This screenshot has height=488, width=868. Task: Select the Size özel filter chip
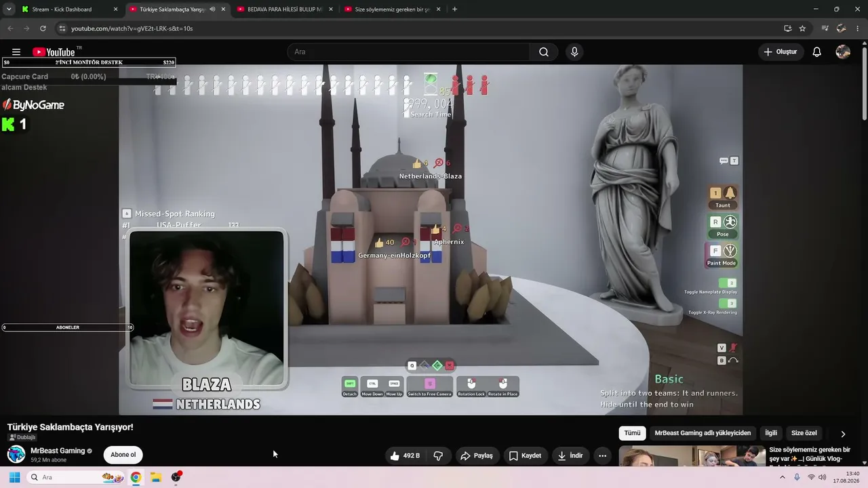pos(804,433)
